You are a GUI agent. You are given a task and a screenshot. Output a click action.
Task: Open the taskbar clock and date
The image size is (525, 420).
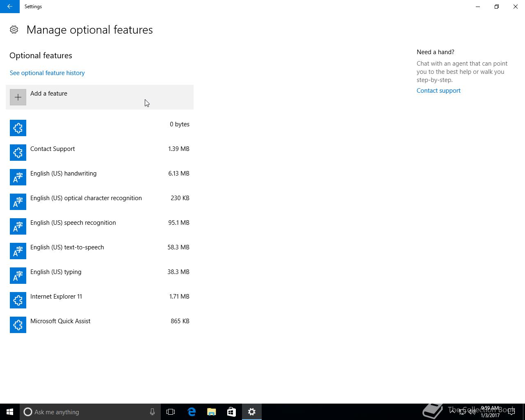coord(490,412)
